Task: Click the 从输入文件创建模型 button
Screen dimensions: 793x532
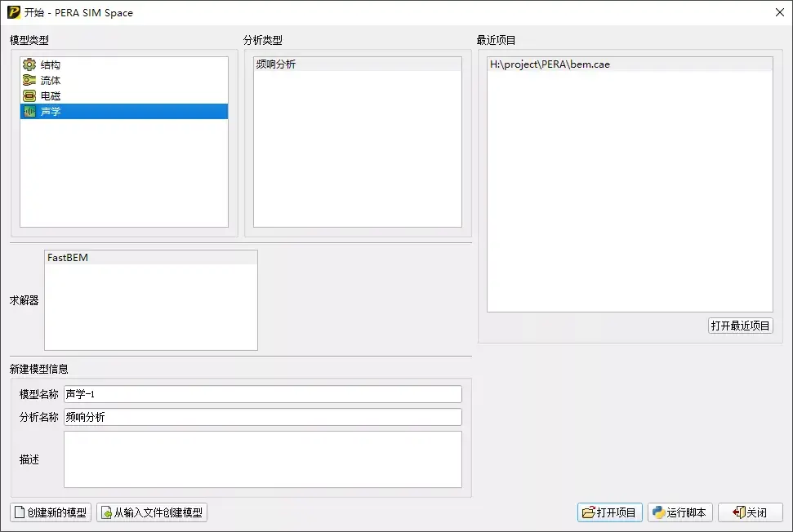Action: pyautogui.click(x=151, y=512)
